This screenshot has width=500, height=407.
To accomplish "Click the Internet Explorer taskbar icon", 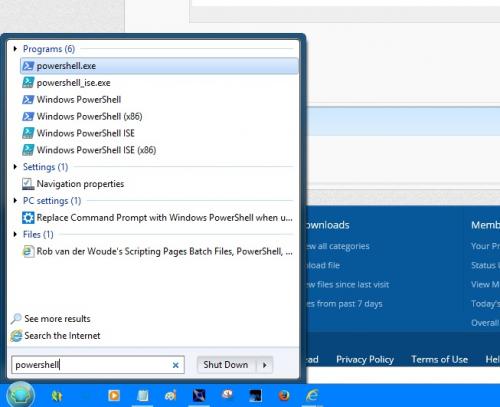I will pyautogui.click(x=312, y=396).
